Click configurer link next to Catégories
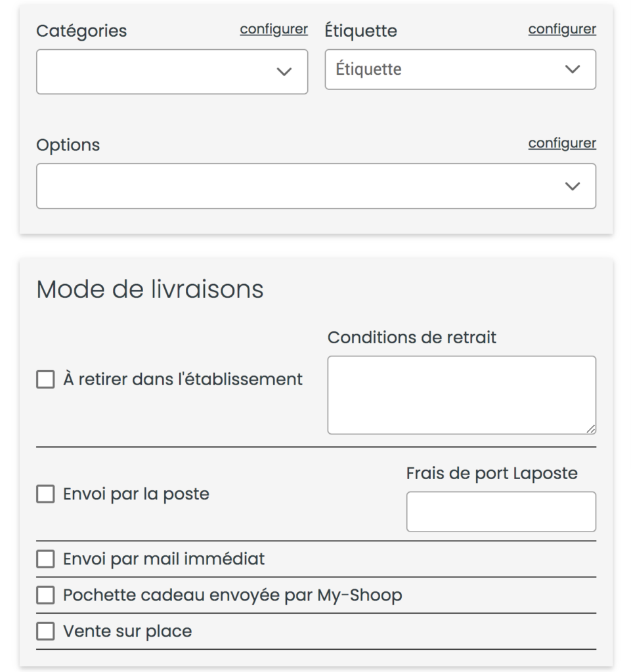The width and height of the screenshot is (631, 672). [x=274, y=29]
